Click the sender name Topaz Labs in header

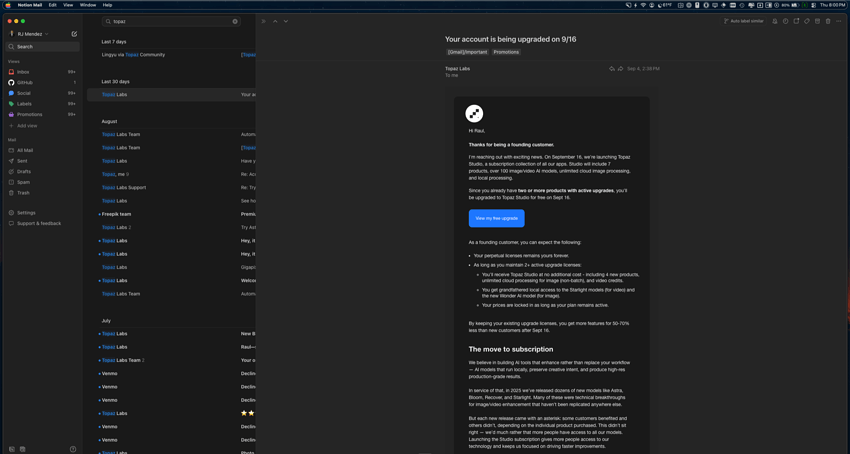coord(458,69)
